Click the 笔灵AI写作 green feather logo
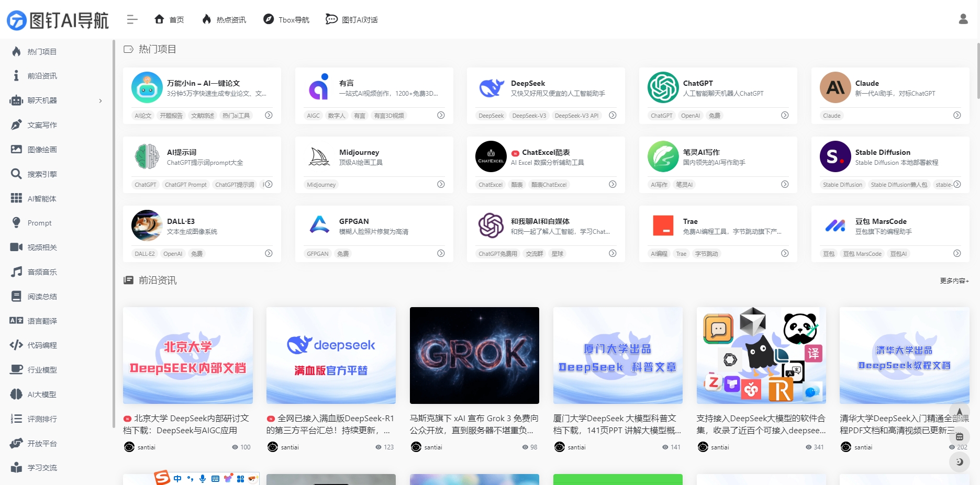The width and height of the screenshot is (980, 485). pos(663,156)
